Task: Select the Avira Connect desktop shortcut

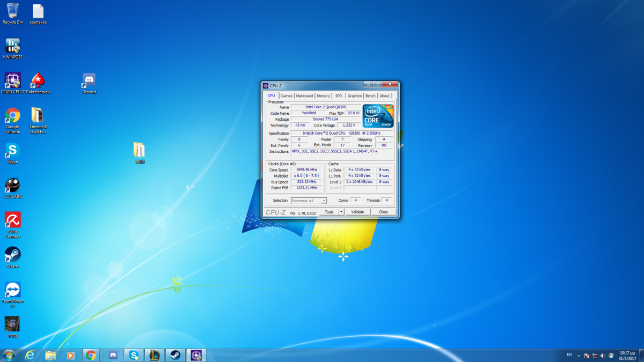Action: click(x=12, y=225)
